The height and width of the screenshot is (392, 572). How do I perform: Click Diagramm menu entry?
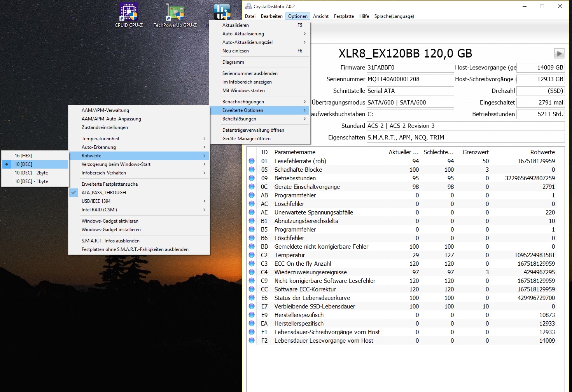pos(260,62)
